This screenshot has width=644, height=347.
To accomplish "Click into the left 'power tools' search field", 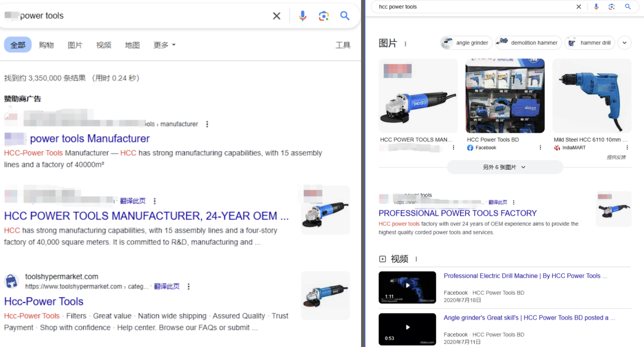I will [x=137, y=16].
